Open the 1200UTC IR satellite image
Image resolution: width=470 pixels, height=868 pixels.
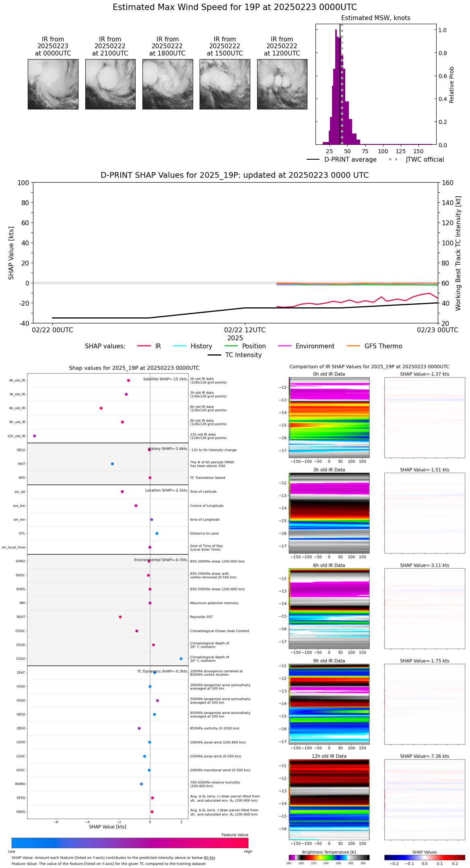pyautogui.click(x=282, y=84)
